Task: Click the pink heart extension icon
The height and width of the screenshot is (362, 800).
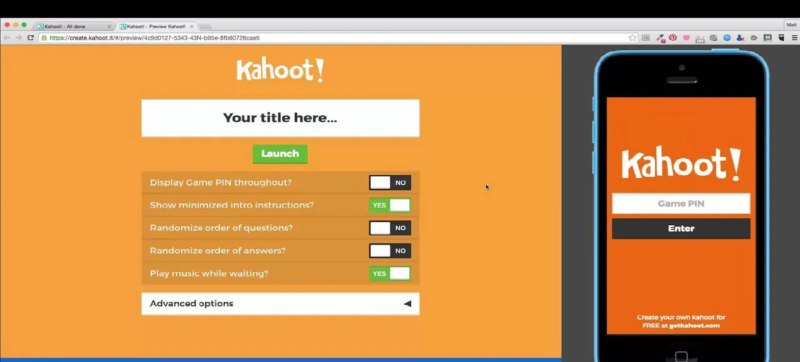Action: 686,38
